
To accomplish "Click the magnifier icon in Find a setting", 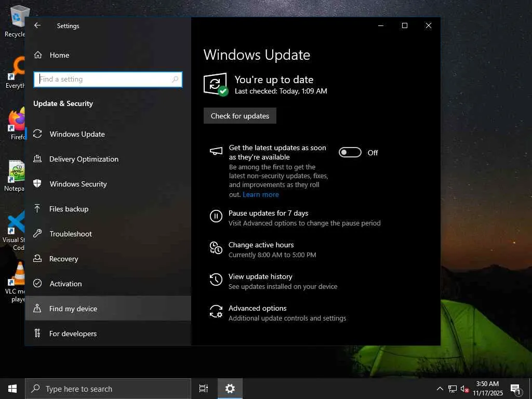I will click(175, 79).
